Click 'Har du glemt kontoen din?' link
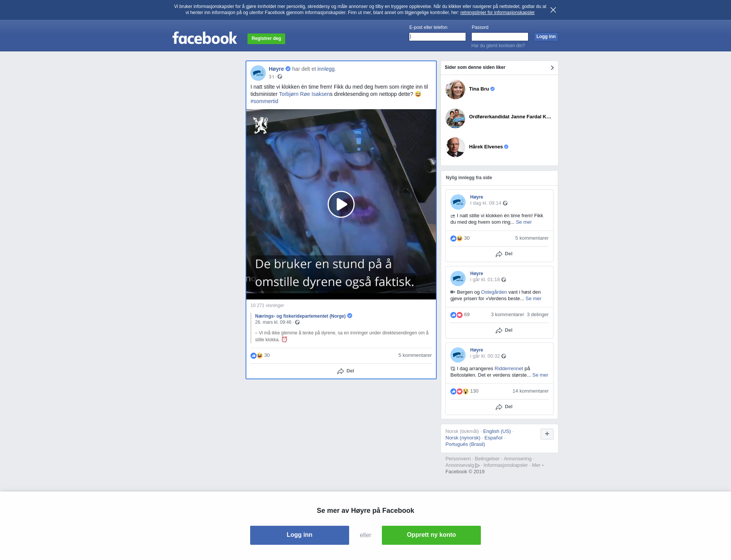The image size is (731, 560). click(498, 46)
